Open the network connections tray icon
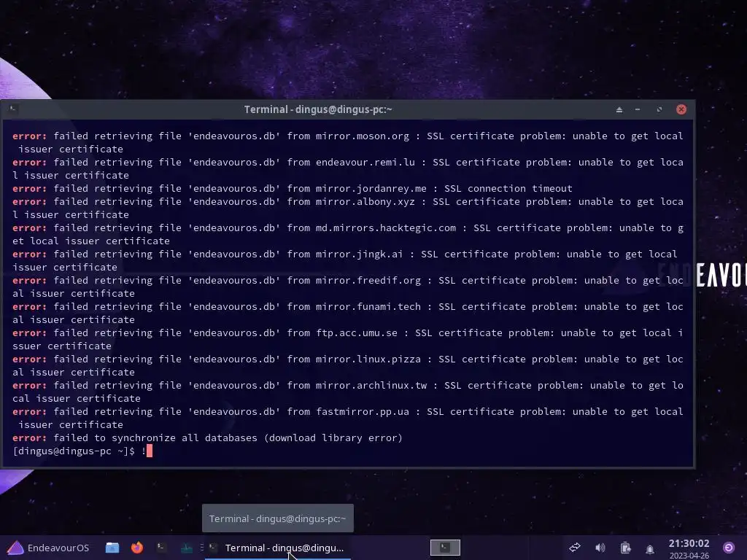747x560 pixels. (x=575, y=548)
